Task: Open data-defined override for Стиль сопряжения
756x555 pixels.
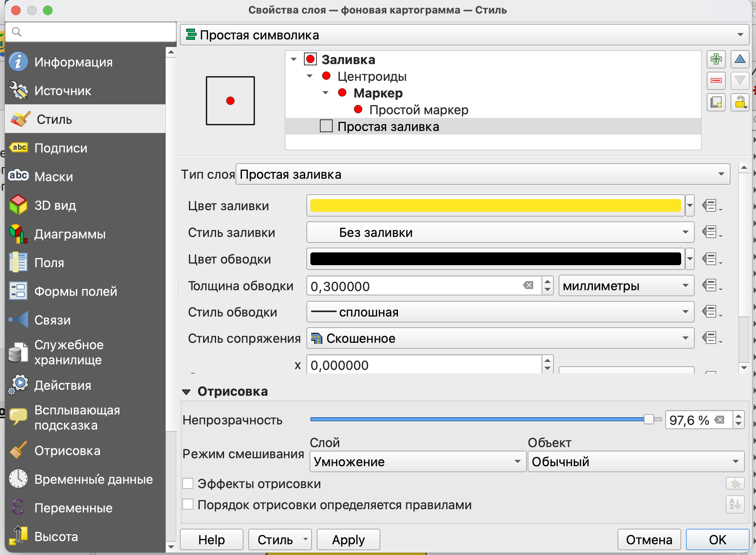Action: [711, 338]
